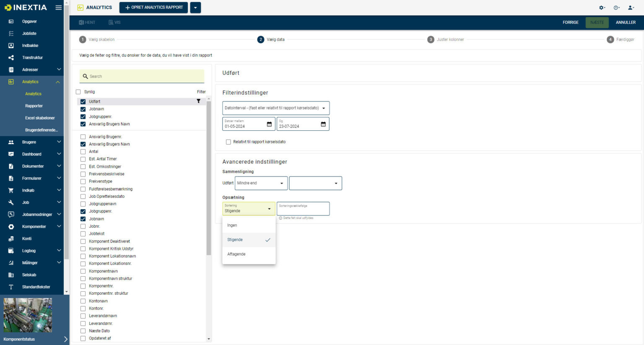Open Opgaver from the sidebar

tap(29, 21)
